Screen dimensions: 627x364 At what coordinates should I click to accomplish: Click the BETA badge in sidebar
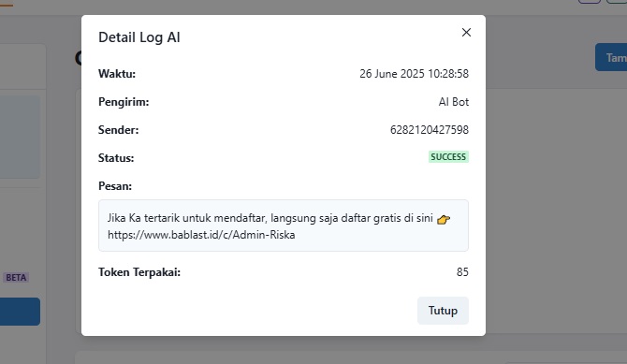16,278
